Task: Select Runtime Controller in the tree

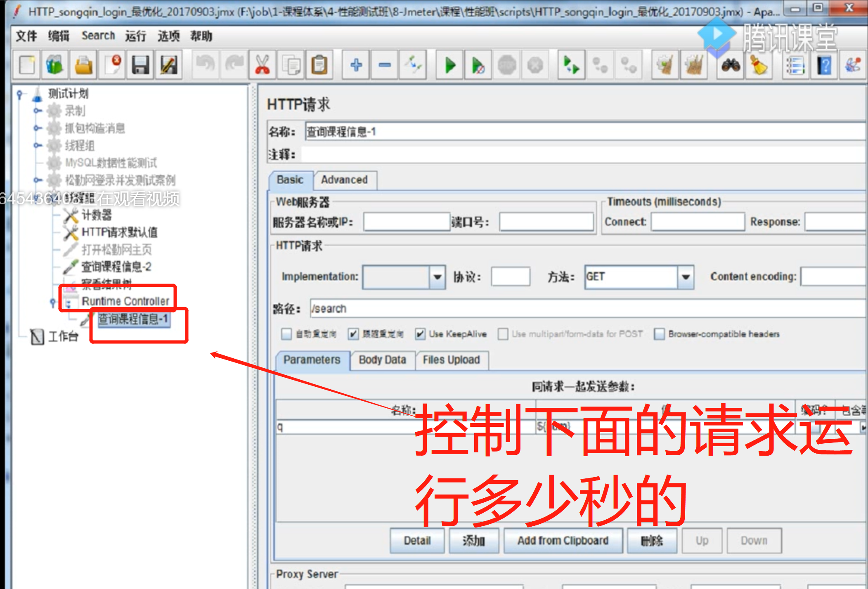Action: (x=125, y=301)
